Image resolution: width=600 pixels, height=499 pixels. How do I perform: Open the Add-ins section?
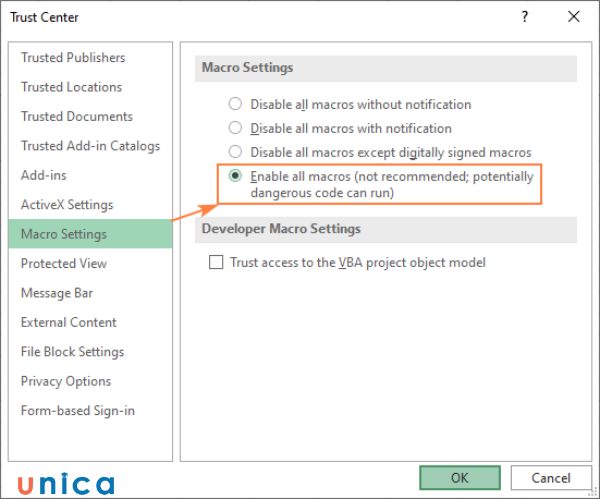pos(44,175)
